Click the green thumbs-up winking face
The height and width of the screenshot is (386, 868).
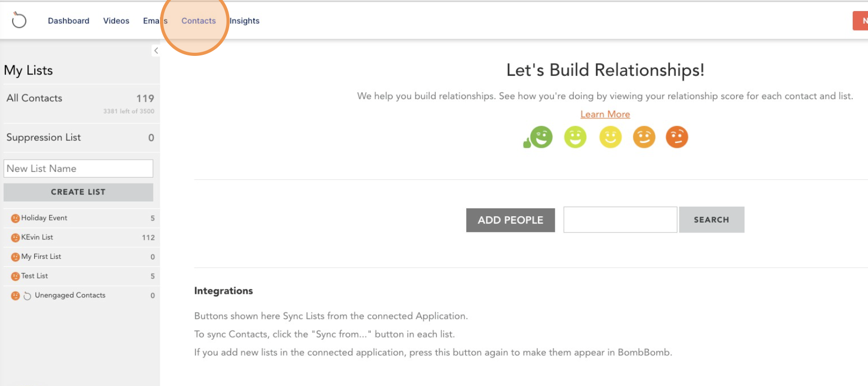pyautogui.click(x=539, y=137)
